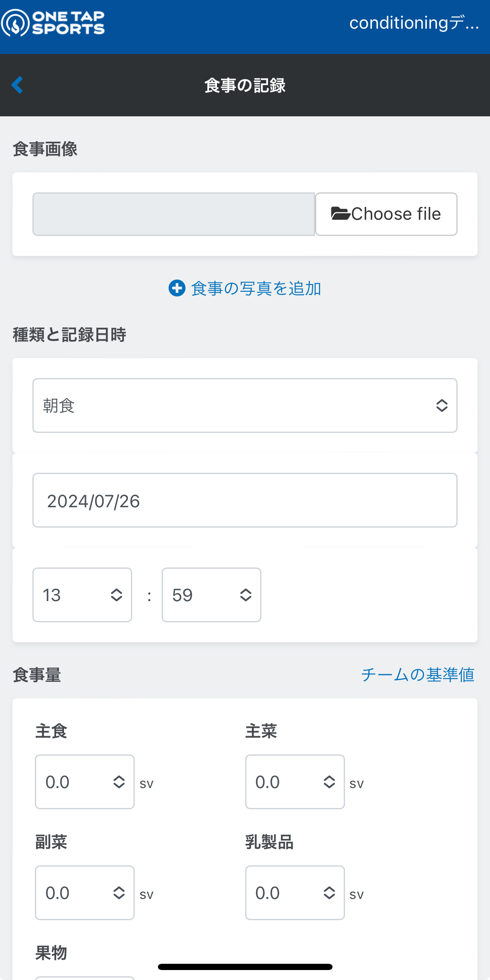Open the 朝食 meal type dropdown

click(245, 405)
